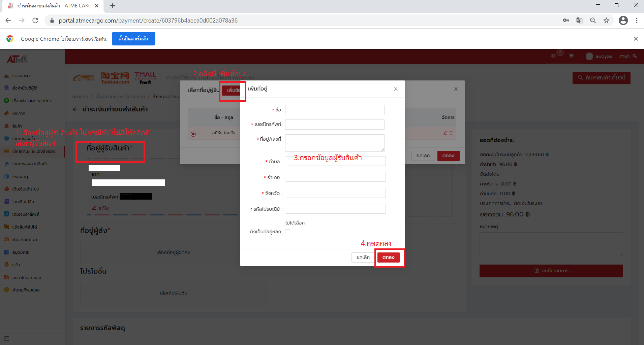This screenshot has height=345, width=644.
Task: Click the saved passwords key icon
Action: tap(566, 21)
